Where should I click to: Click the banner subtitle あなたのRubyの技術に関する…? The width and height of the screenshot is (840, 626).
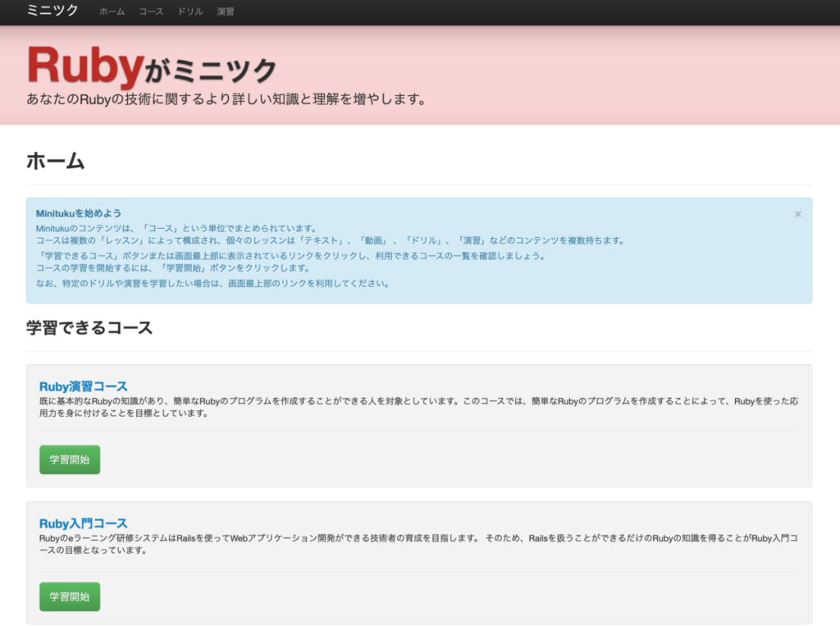[x=226, y=99]
